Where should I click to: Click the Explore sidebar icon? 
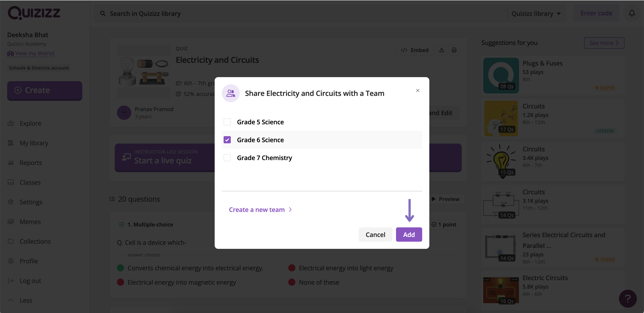(x=11, y=123)
